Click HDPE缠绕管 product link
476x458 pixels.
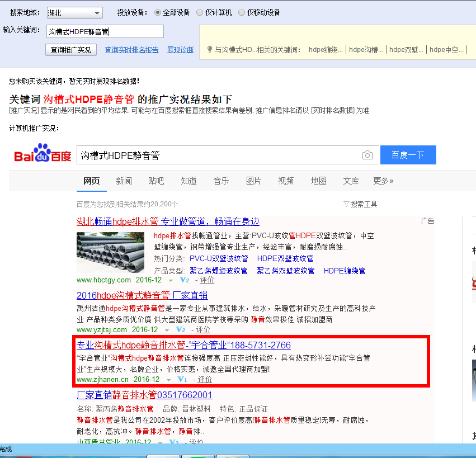click(x=345, y=271)
